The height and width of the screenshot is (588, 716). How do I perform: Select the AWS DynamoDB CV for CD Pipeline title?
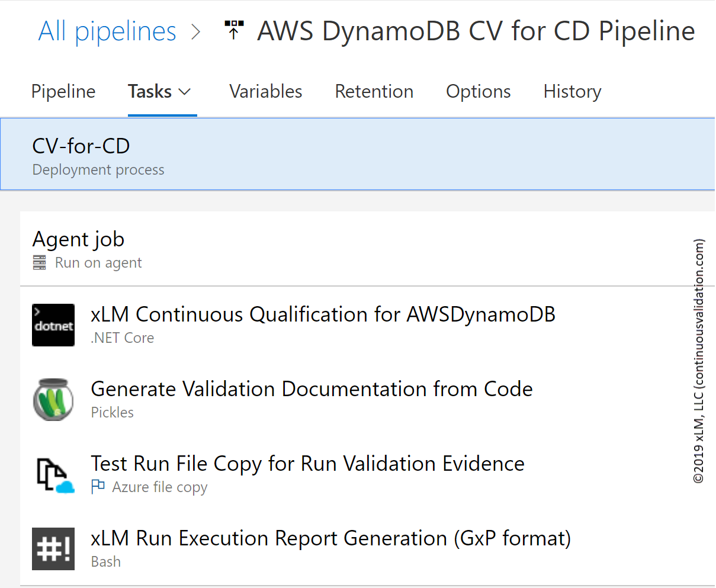[476, 31]
